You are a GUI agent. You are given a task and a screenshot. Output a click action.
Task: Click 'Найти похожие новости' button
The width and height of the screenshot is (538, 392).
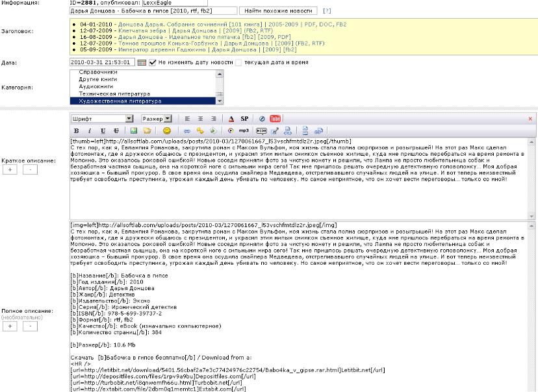pyautogui.click(x=278, y=11)
